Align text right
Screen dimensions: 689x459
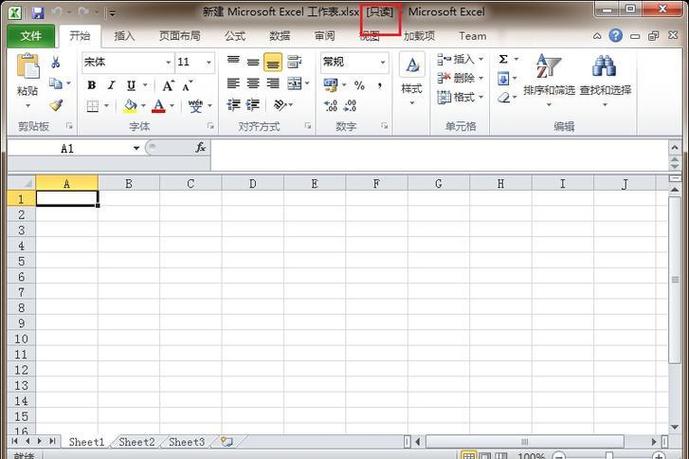(x=273, y=83)
